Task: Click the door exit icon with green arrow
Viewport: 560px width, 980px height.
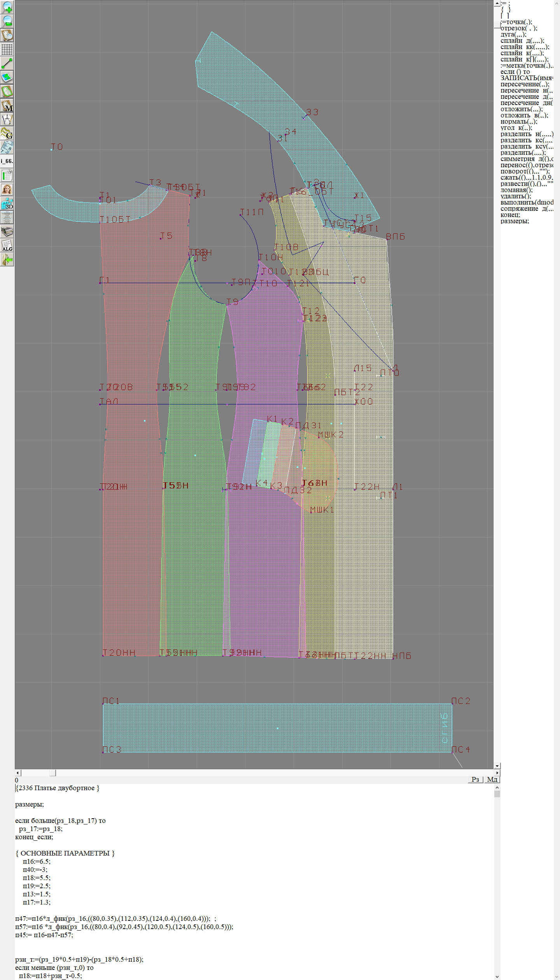Action: point(7,259)
